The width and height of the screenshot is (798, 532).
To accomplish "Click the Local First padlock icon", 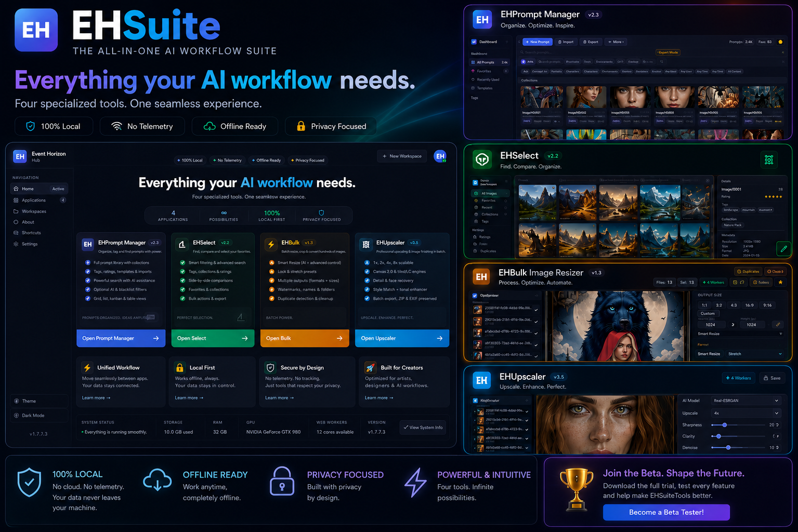I will 180,367.
